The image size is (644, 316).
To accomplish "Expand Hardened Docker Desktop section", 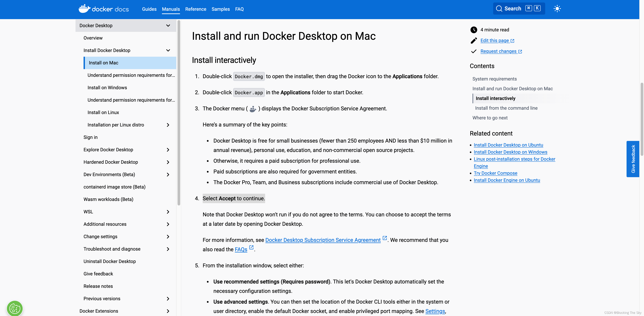I will [x=168, y=162].
